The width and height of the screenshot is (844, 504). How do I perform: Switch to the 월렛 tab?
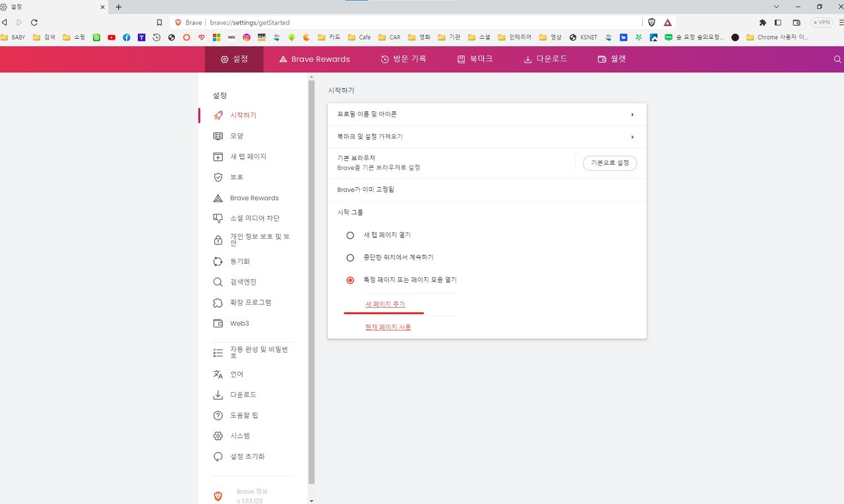pyautogui.click(x=612, y=59)
